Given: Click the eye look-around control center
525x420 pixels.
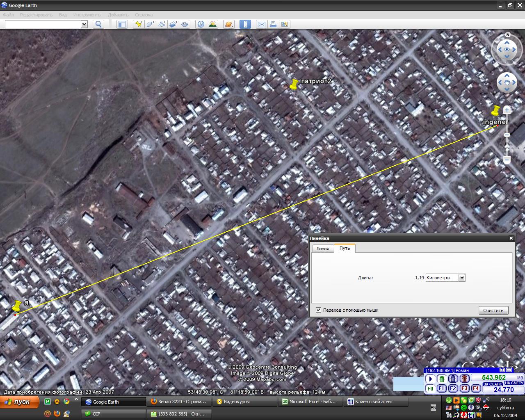Looking at the screenshot, I should [x=507, y=50].
